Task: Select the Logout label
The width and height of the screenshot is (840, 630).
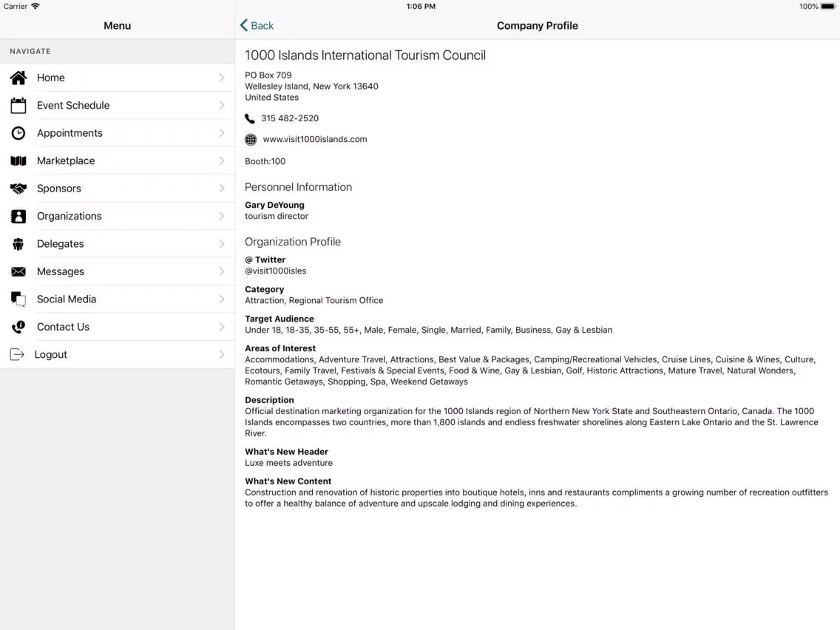Action: (x=51, y=355)
